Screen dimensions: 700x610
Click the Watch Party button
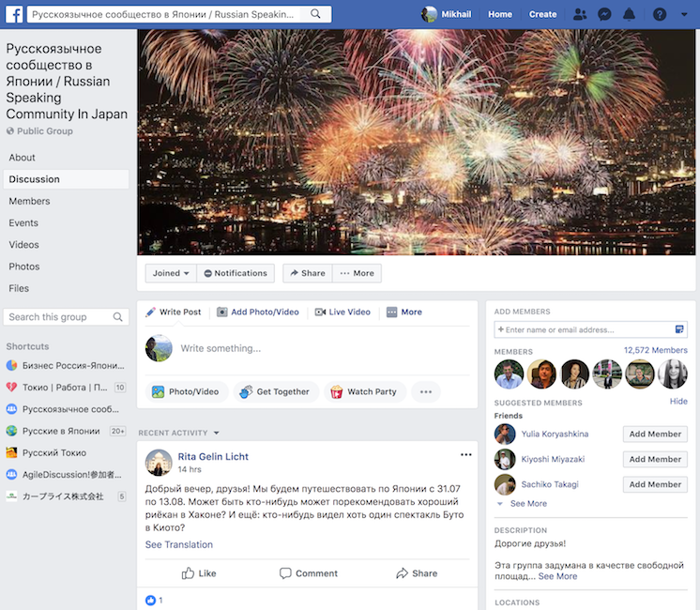[x=364, y=392]
